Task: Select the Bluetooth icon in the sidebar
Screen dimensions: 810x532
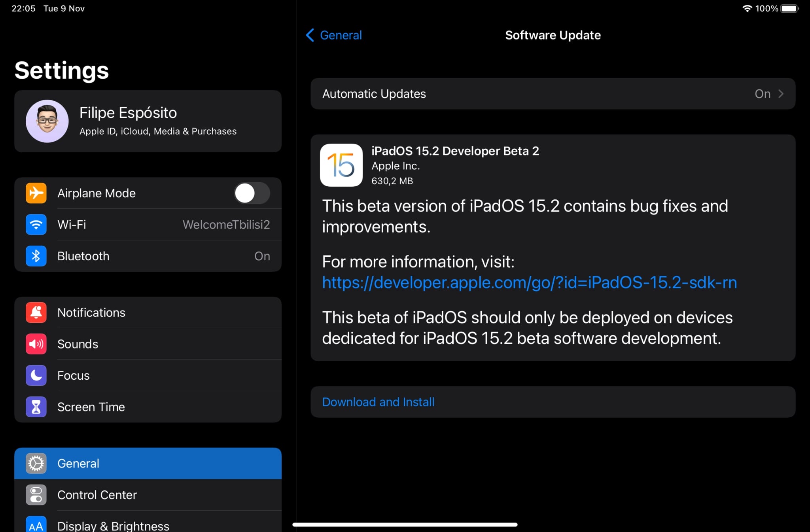Action: click(x=36, y=256)
